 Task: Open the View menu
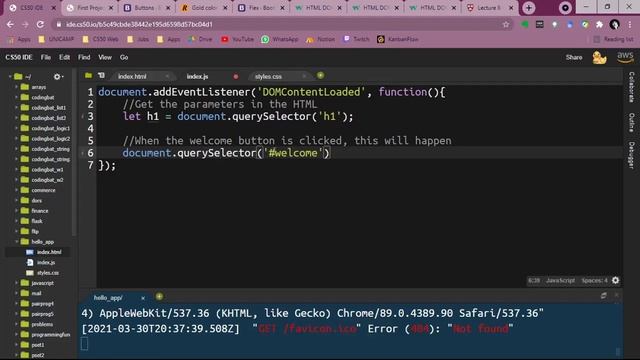(x=105, y=58)
